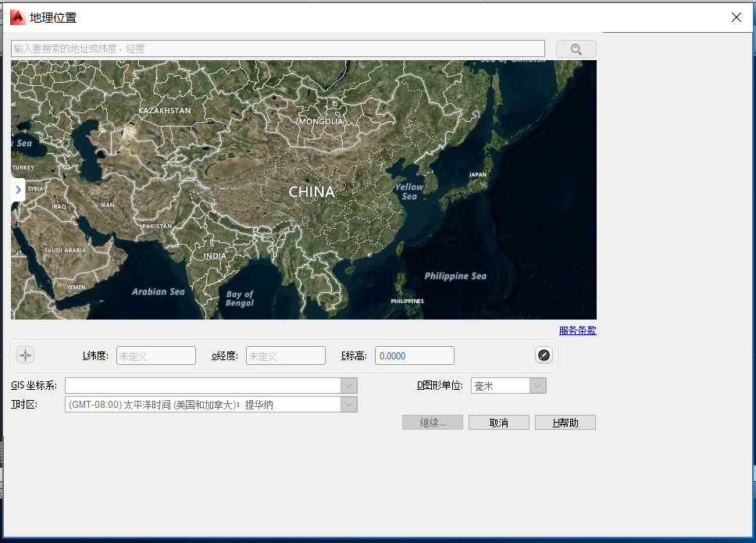756x543 pixels.
Task: Click the Philippine Sea on map
Action: 455,276
